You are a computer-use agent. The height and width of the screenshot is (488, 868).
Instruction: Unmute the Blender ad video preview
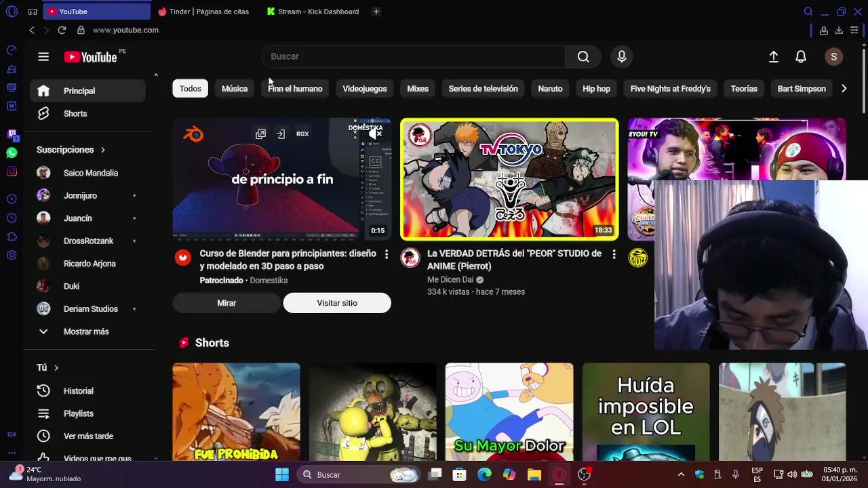coord(376,134)
